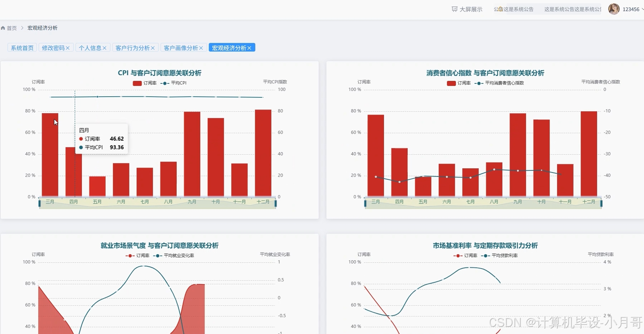Close the 客户行为分析 tab with its ×
Viewport: 644px width, 334px height.
click(x=153, y=48)
